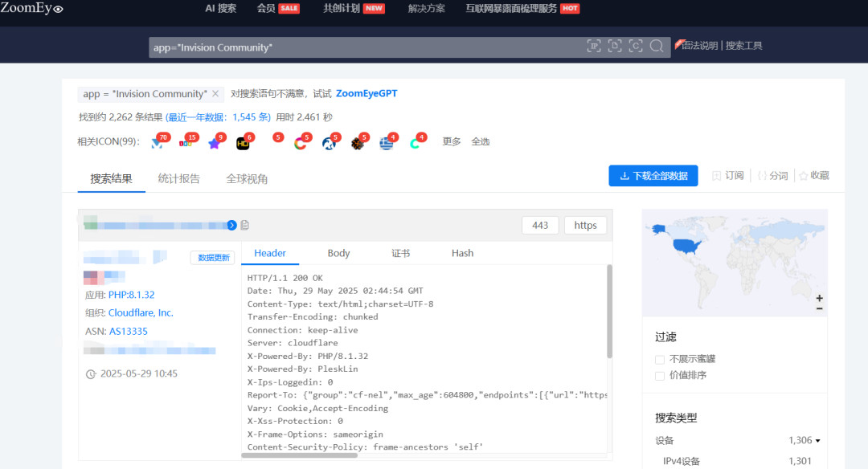868x469 pixels.
Task: Open the Cloudflare, Inc. organization link
Action: 141,312
